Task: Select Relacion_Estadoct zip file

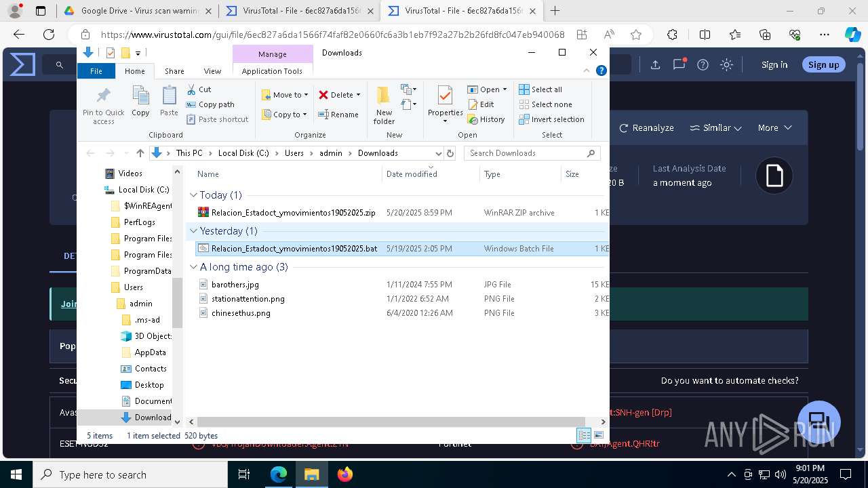Action: [x=293, y=213]
